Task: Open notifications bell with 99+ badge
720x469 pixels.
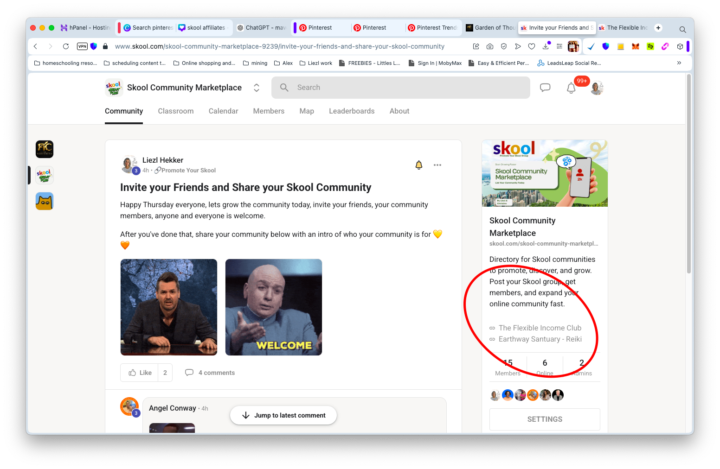Action: (571, 88)
